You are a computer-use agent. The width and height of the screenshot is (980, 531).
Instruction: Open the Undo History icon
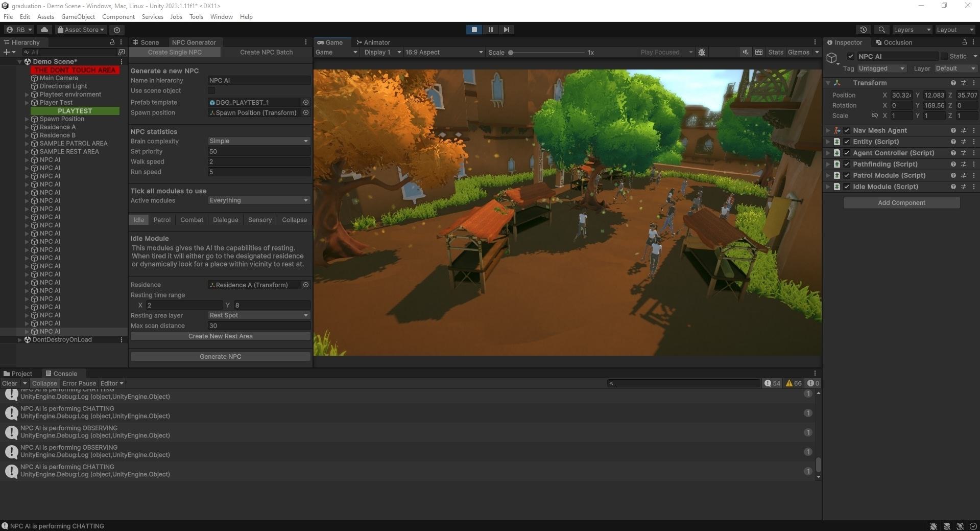(x=863, y=30)
